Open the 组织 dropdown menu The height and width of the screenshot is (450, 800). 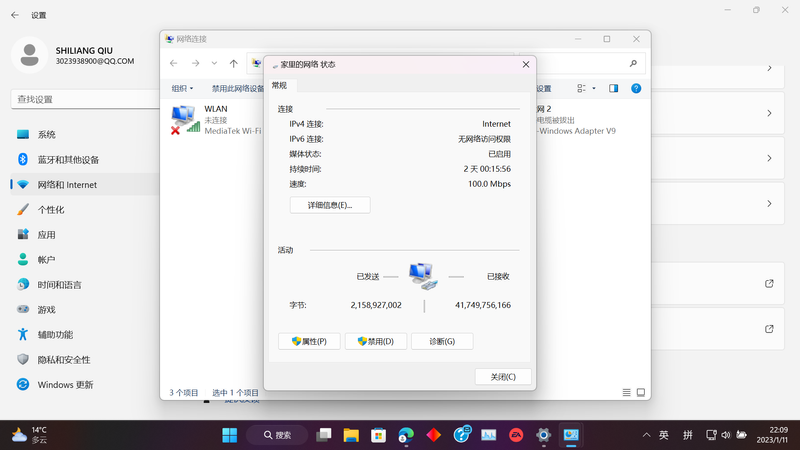(x=181, y=88)
